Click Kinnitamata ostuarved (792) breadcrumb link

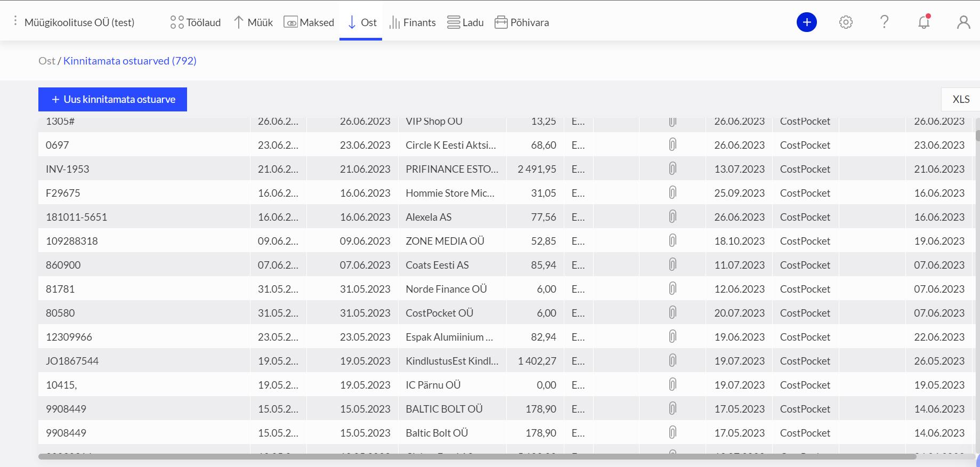130,61
